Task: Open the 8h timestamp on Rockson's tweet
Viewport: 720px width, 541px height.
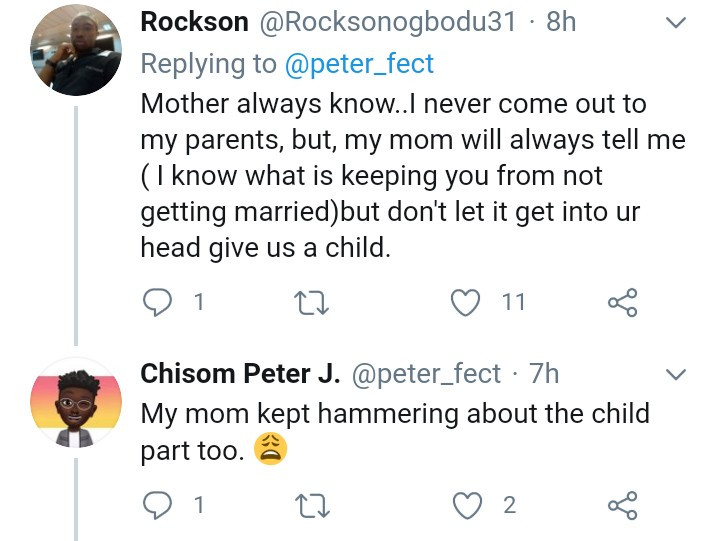Action: [x=561, y=21]
